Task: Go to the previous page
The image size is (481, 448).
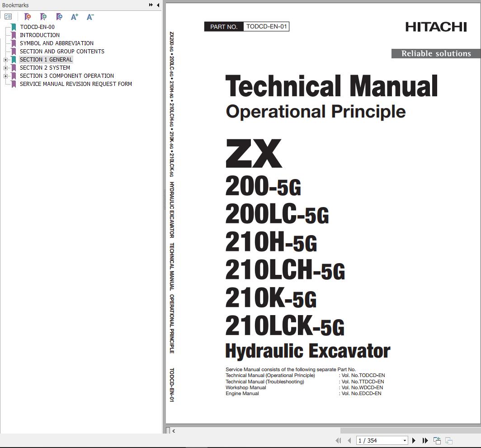Action: tap(349, 441)
